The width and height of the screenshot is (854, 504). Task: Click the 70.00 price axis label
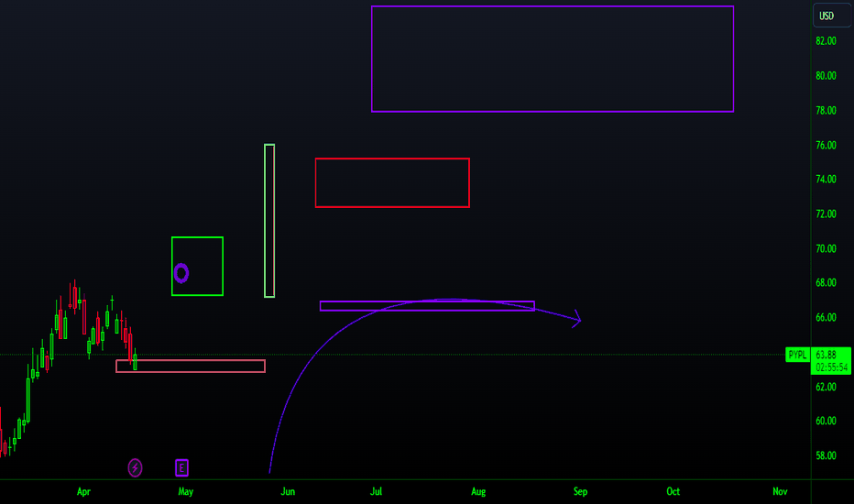click(x=826, y=249)
